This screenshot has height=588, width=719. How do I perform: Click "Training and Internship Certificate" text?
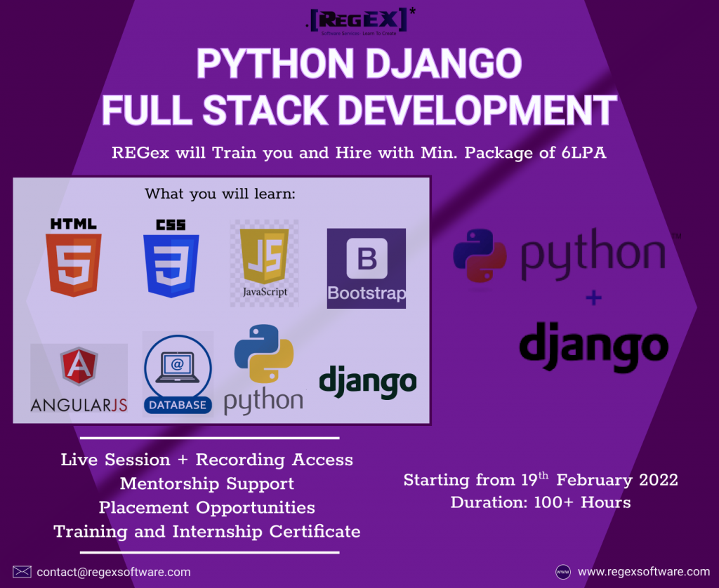(207, 532)
